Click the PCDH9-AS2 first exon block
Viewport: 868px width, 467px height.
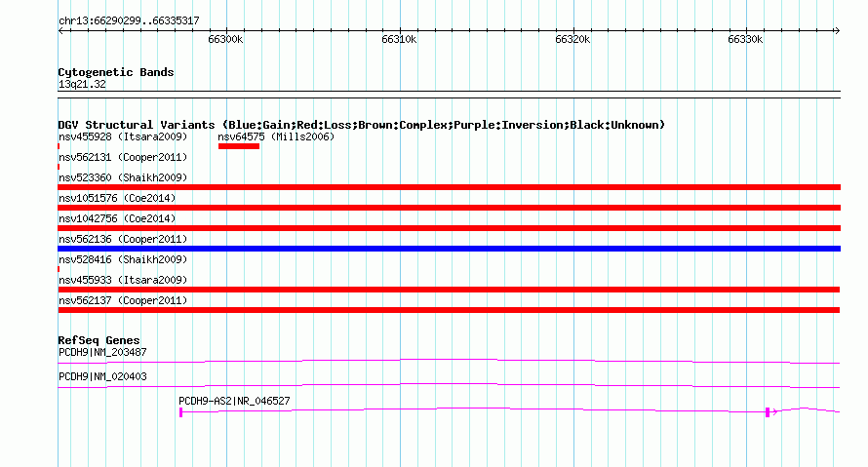[181, 412]
